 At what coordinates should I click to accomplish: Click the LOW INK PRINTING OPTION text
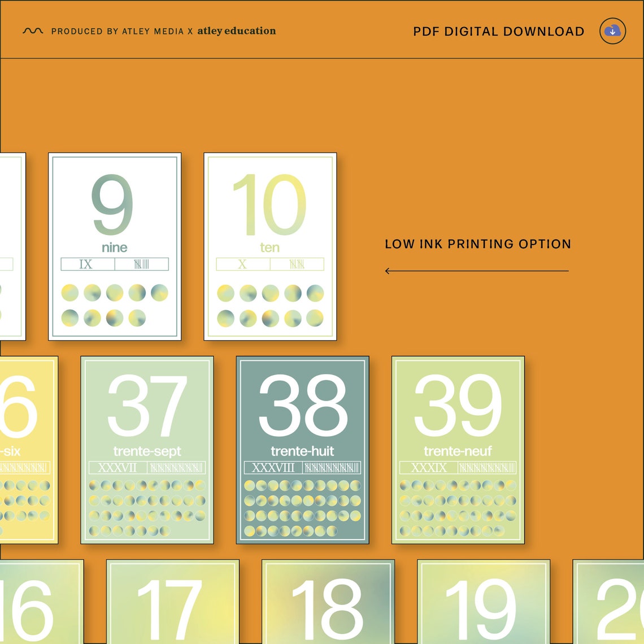[478, 244]
